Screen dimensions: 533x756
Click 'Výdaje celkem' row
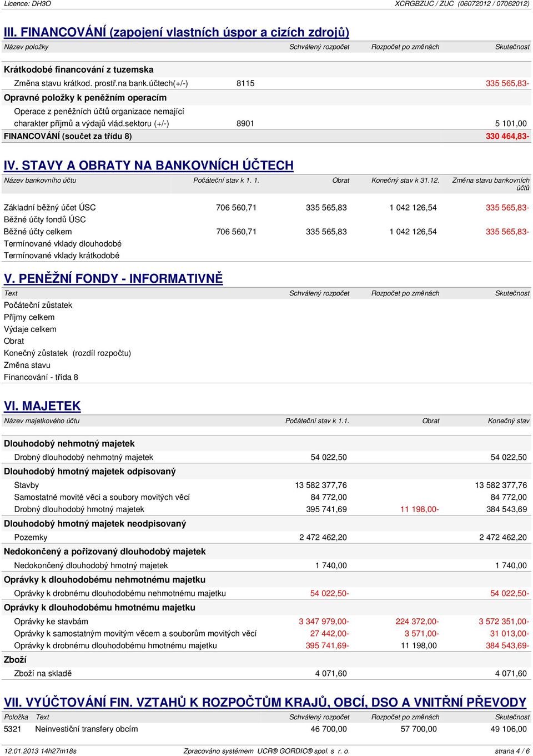click(30, 329)
